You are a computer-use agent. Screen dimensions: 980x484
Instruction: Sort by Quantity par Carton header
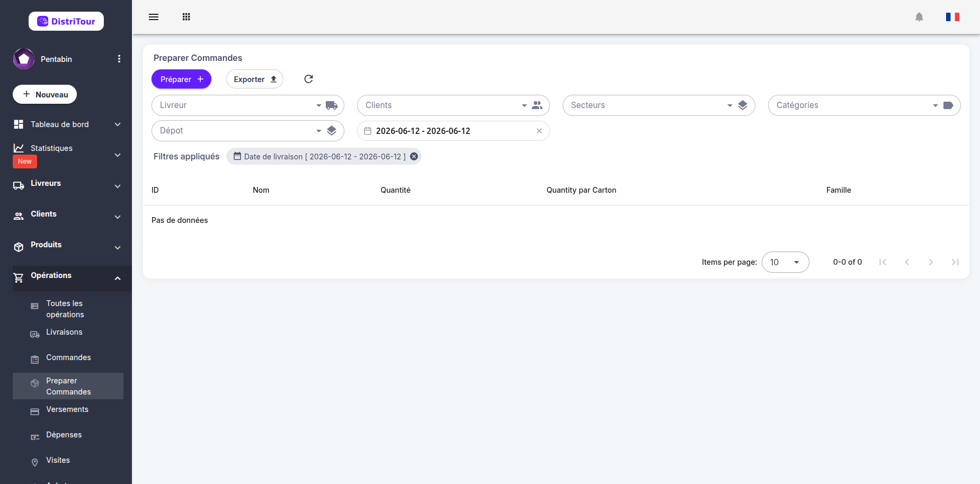[x=582, y=190]
